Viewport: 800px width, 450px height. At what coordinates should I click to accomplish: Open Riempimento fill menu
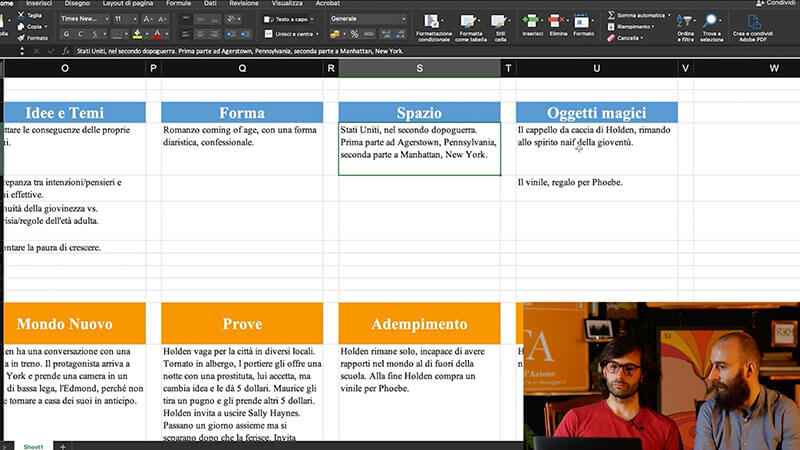[x=631, y=27]
